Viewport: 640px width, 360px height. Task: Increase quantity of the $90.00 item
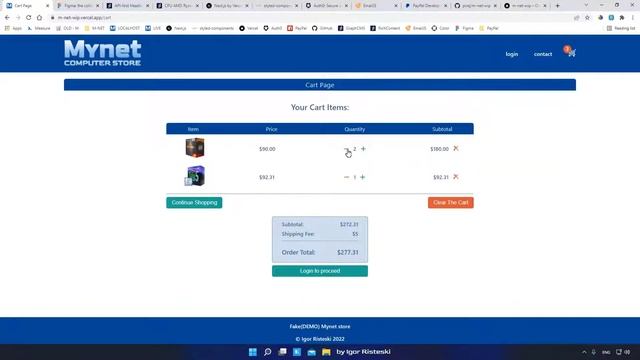point(363,149)
